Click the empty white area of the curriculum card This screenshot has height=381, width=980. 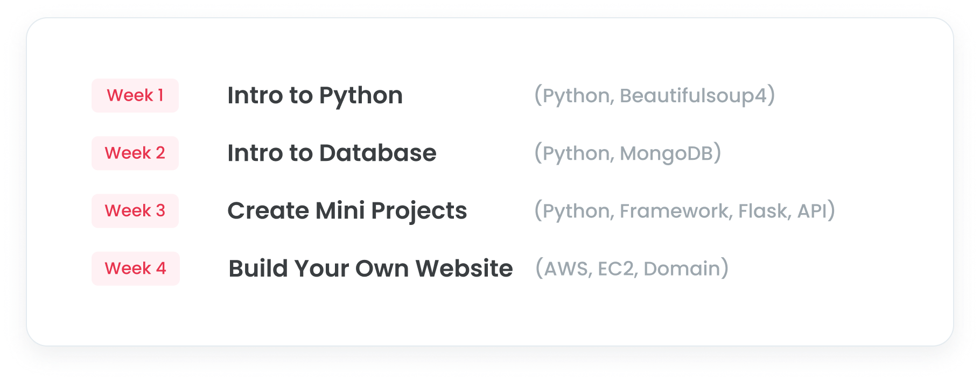point(485,317)
